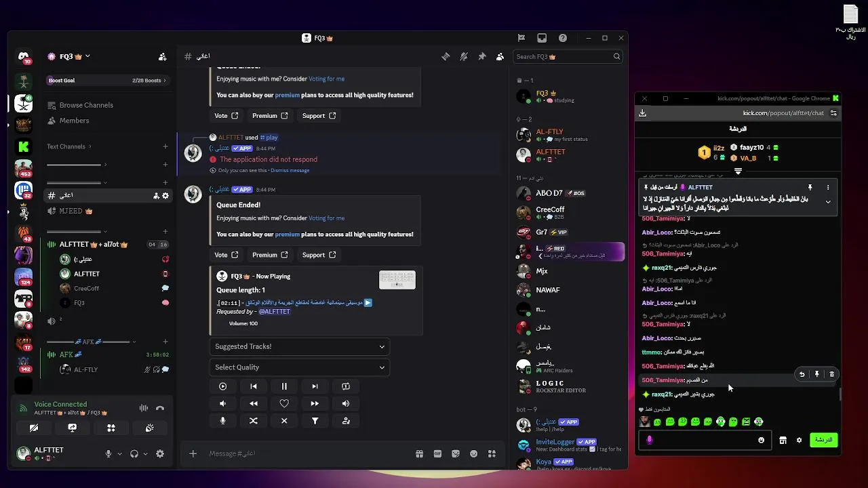Screen dimensions: 868x488
Task: Click heart favorite button on music player
Action: (284, 403)
